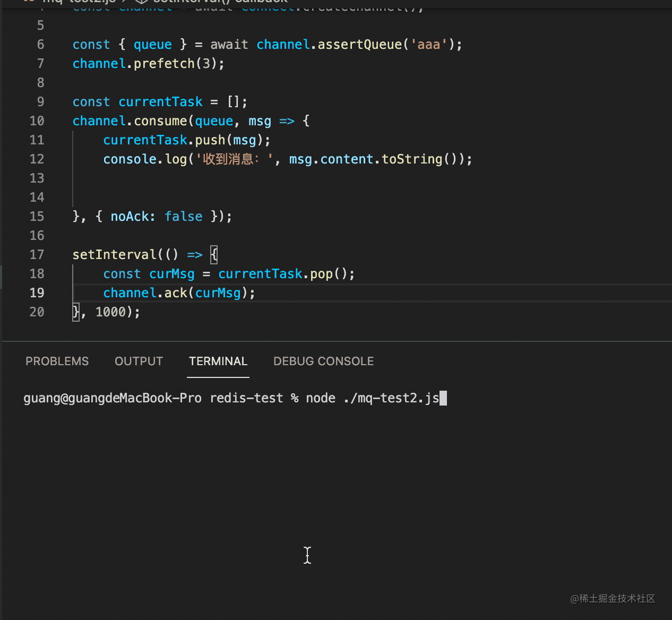Show the DEBUG CONSOLE tab
This screenshot has height=620, width=672.
[323, 361]
